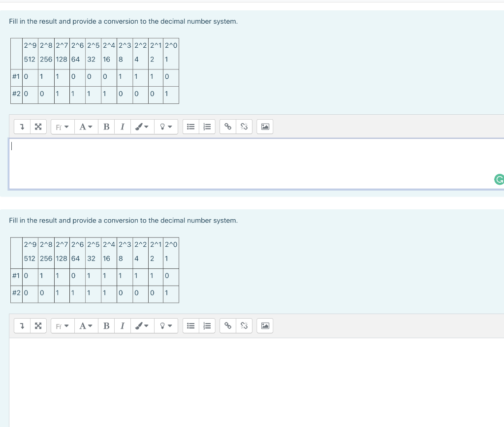Insert a hyperlink in the first editor
The height and width of the screenshot is (427, 504).
pyautogui.click(x=227, y=127)
